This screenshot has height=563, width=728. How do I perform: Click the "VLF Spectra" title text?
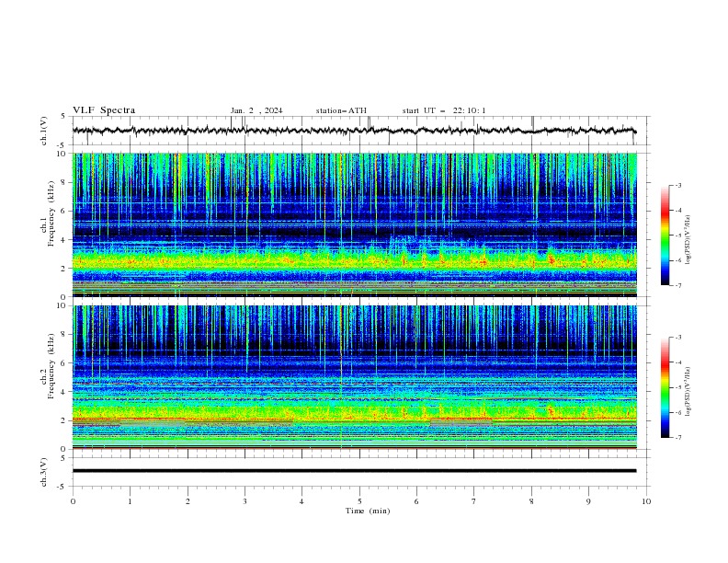(104, 110)
